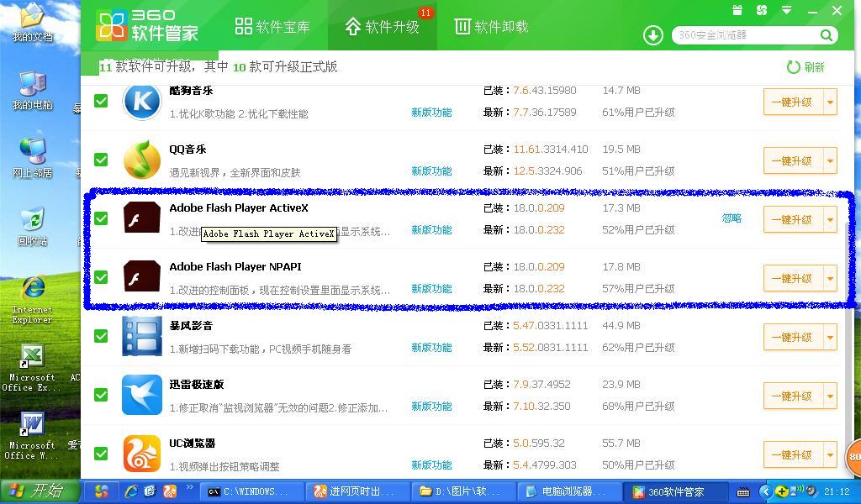This screenshot has width=861, height=504.
Task: Uncheck the Adobe Flash Player ActiveX checkbox
Action: [101, 218]
